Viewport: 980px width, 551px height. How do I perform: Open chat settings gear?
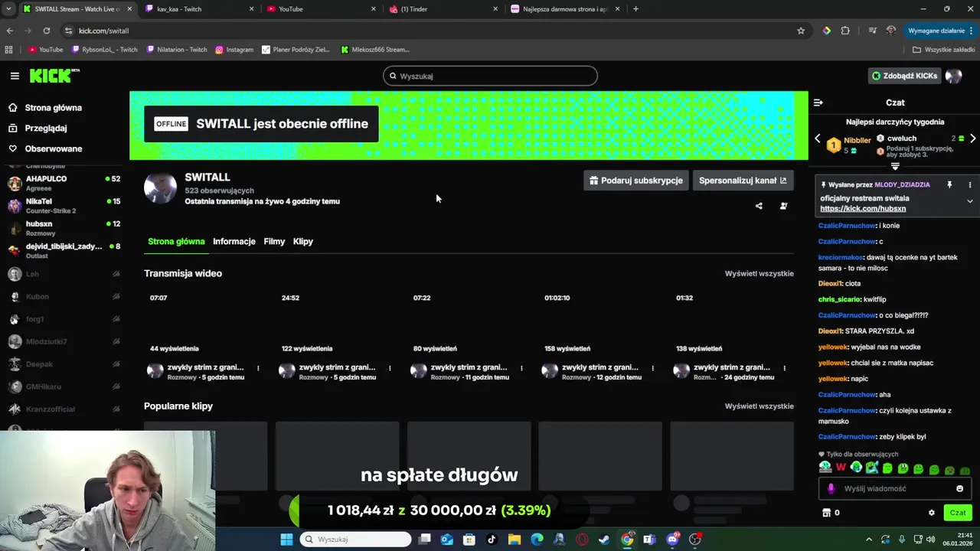[932, 513]
